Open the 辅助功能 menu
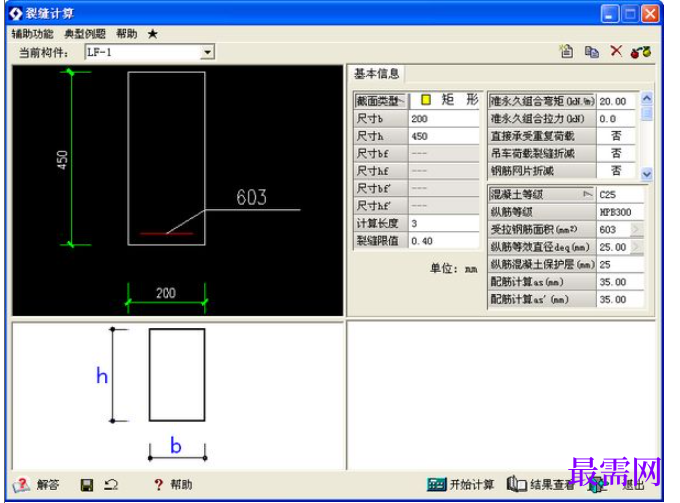Image resolution: width=680 pixels, height=503 pixels. pos(33,34)
